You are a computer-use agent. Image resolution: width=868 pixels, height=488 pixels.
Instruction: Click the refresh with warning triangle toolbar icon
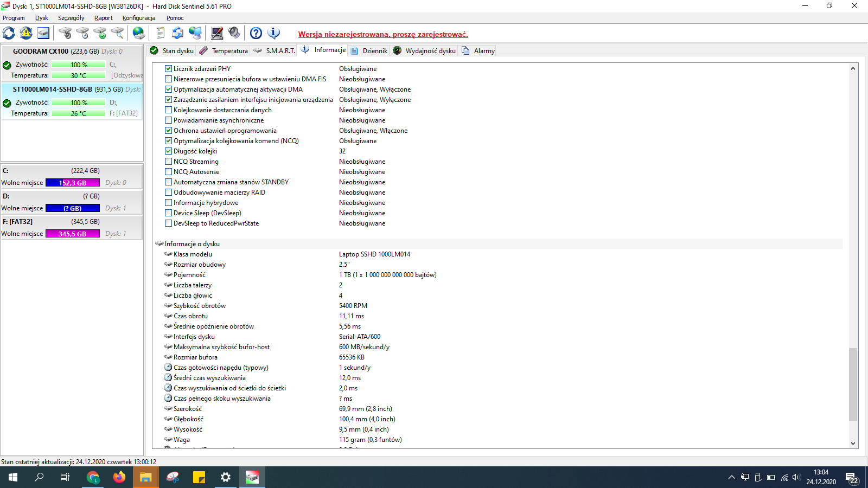tap(26, 33)
